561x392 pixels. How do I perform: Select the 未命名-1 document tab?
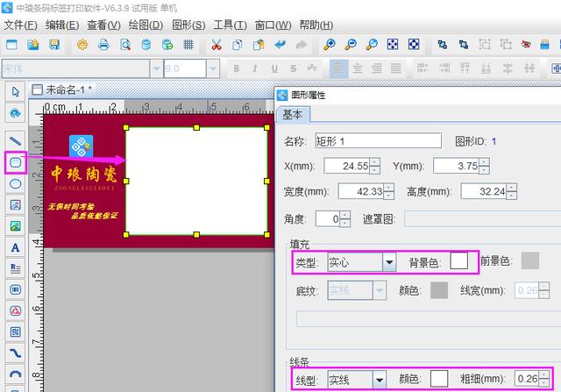[62, 89]
